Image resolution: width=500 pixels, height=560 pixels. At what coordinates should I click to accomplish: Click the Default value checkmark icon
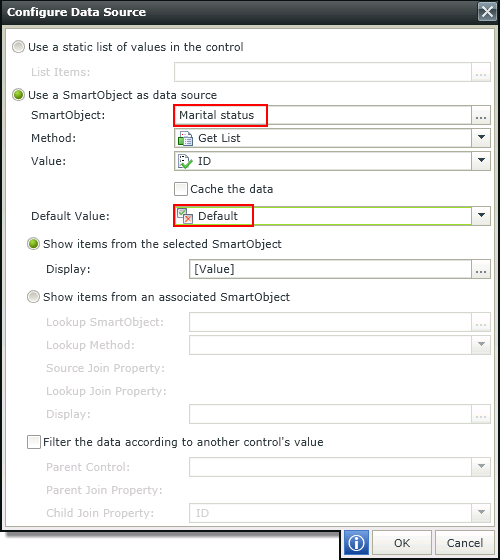[185, 216]
